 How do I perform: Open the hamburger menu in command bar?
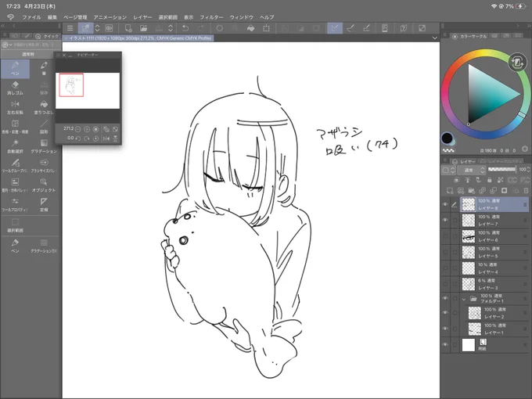pyautogui.click(x=70, y=28)
